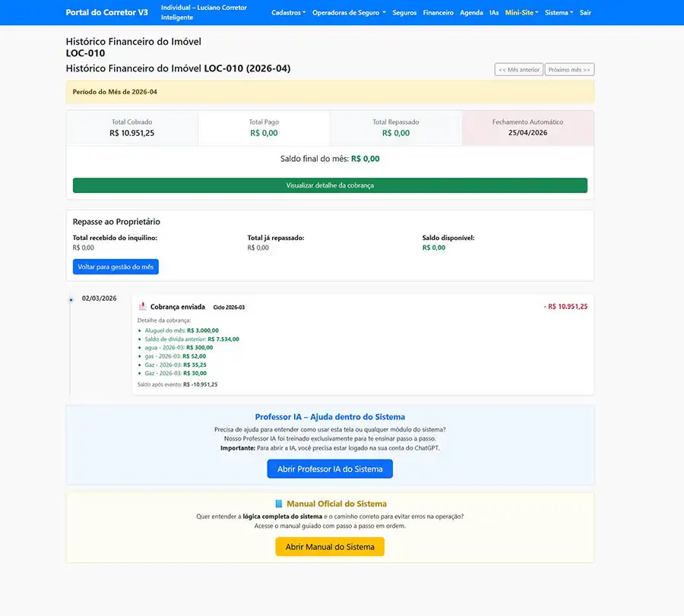The width and height of the screenshot is (684, 616).
Task: Click the "Visualizar detalhe da cobrança" button
Action: (x=330, y=185)
